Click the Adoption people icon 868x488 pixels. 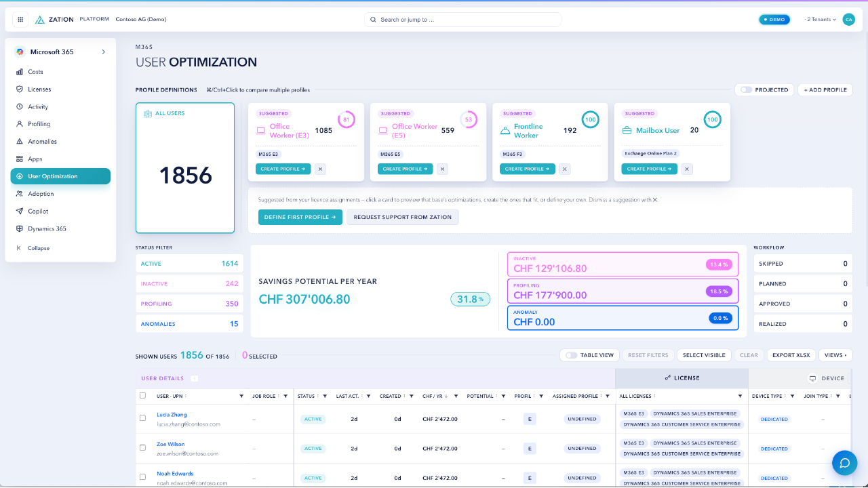pyautogui.click(x=20, y=194)
